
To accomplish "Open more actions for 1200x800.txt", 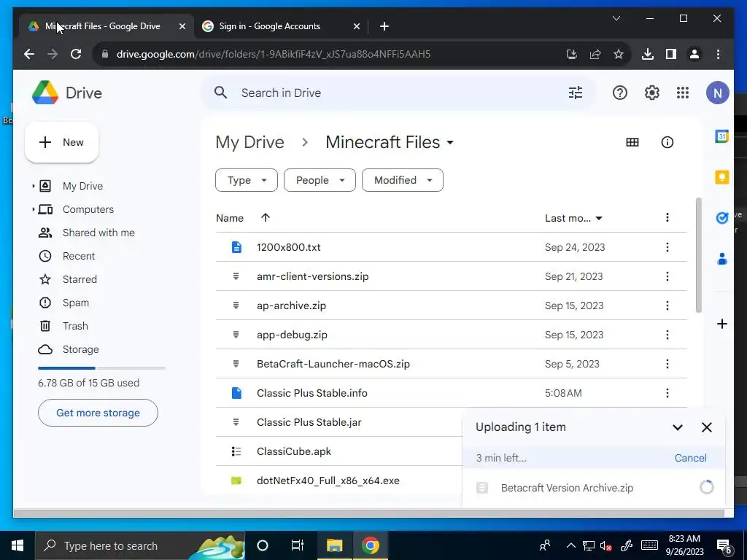I will click(667, 247).
